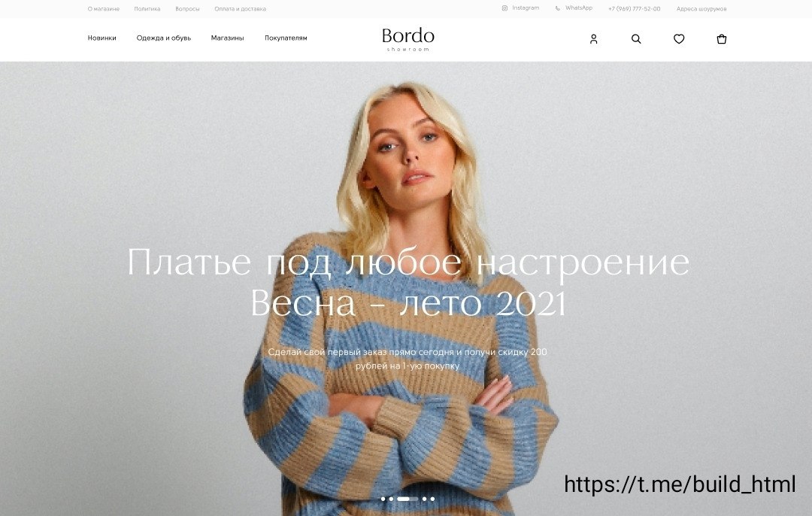Expand the Магазины menu

click(227, 38)
